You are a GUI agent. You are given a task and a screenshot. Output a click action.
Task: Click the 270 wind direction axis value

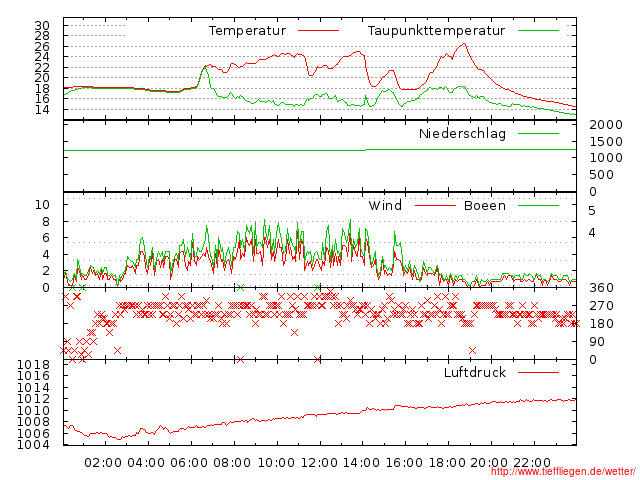pos(601,306)
